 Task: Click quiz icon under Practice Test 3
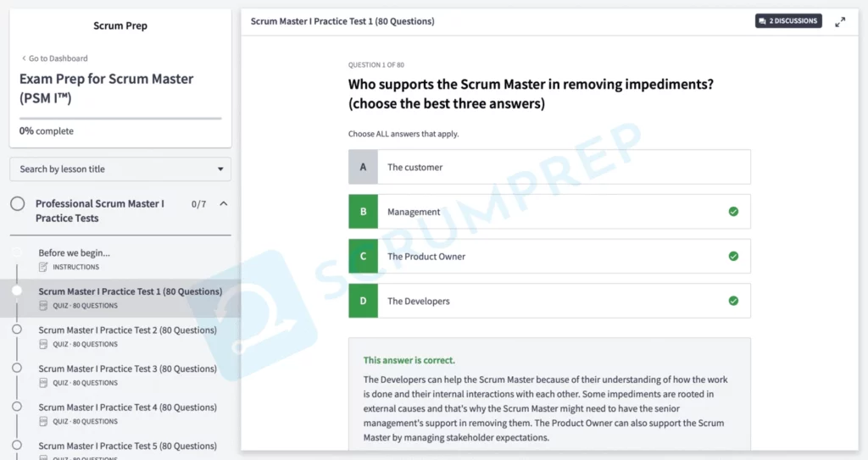[43, 383]
